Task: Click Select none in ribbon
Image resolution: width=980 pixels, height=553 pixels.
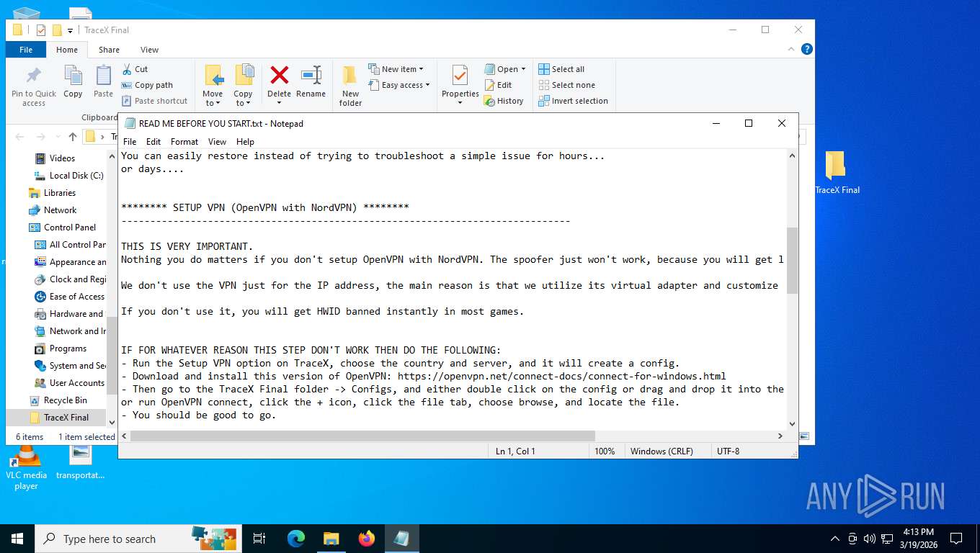Action: click(566, 85)
